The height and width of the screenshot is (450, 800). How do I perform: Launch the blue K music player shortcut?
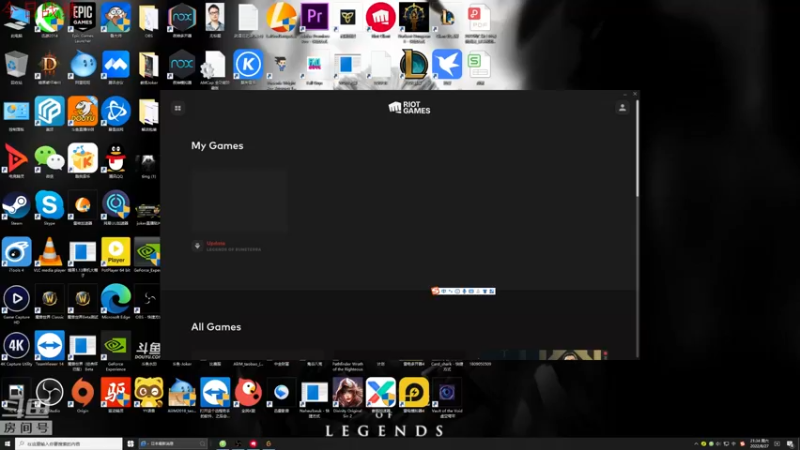248,64
